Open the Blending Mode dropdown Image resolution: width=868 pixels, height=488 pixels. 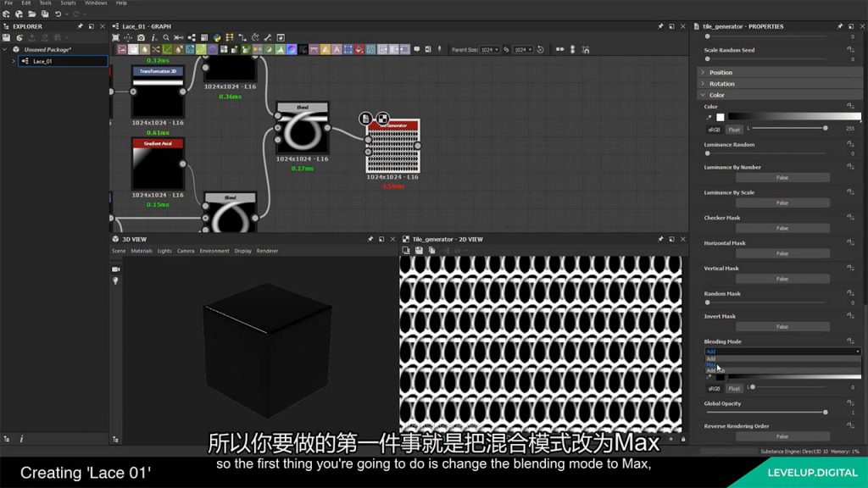[782, 352]
